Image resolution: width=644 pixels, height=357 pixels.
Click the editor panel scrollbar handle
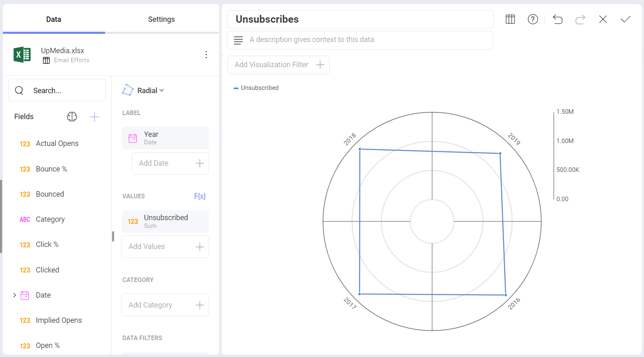[x=113, y=236]
